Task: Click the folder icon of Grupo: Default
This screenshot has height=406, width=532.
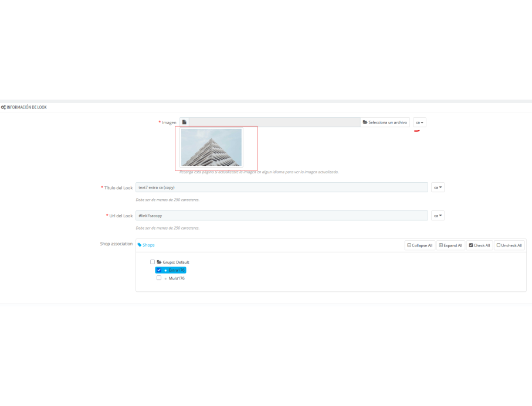Action: 159,262
